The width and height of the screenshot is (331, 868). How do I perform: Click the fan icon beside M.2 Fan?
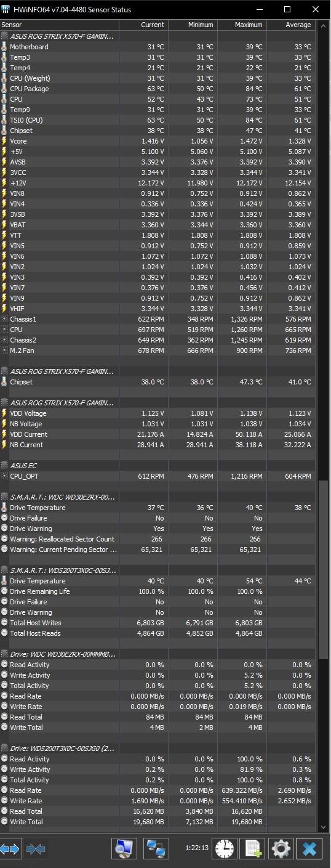click(5, 351)
